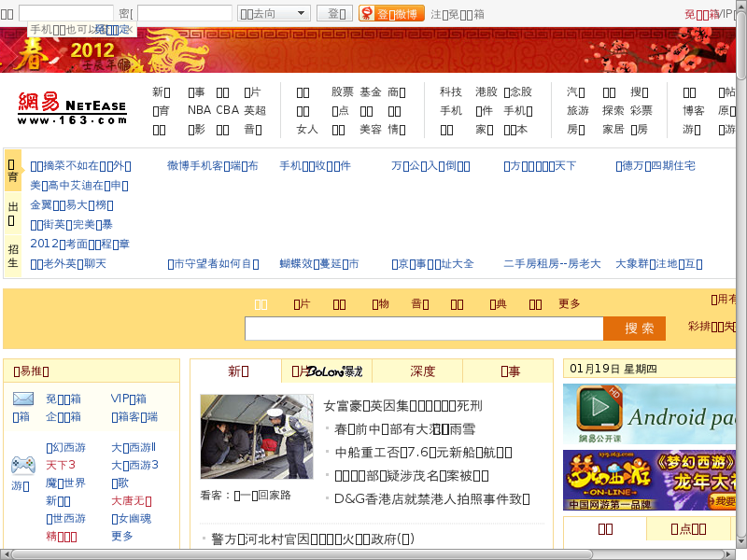
Task: Open the CBA link in navigation
Action: [227, 109]
